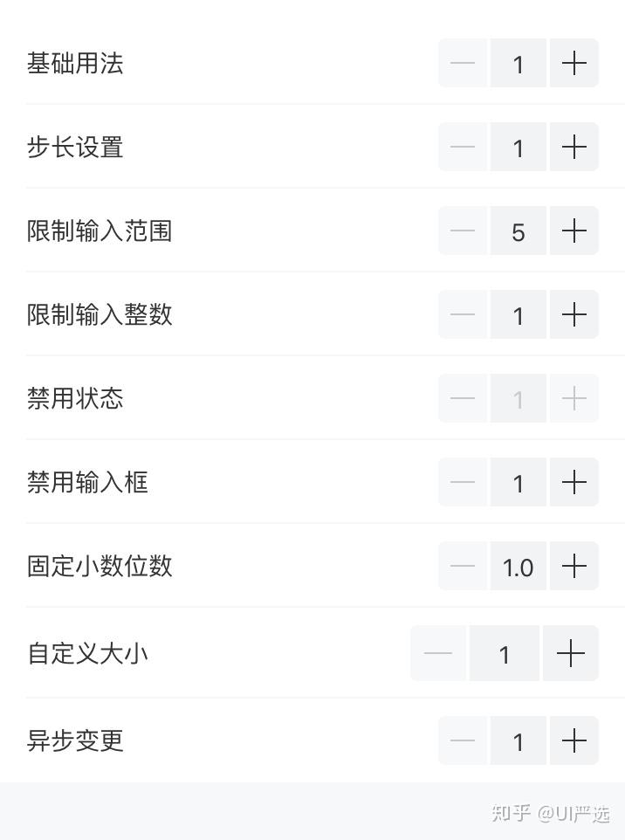Image resolution: width=625 pixels, height=840 pixels.
Task: Click the 基础用法 number input
Action: click(x=519, y=63)
